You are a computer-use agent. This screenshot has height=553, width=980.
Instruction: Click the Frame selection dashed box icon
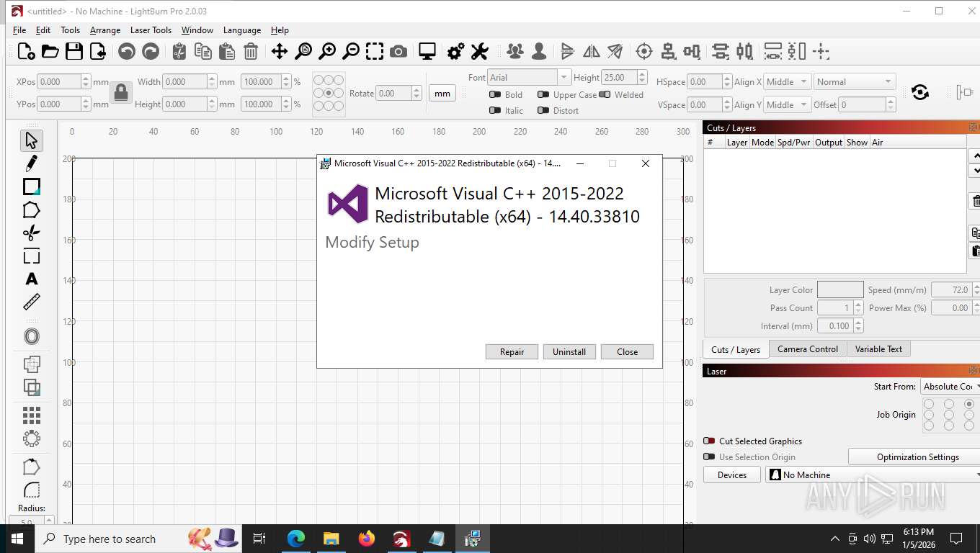click(375, 51)
